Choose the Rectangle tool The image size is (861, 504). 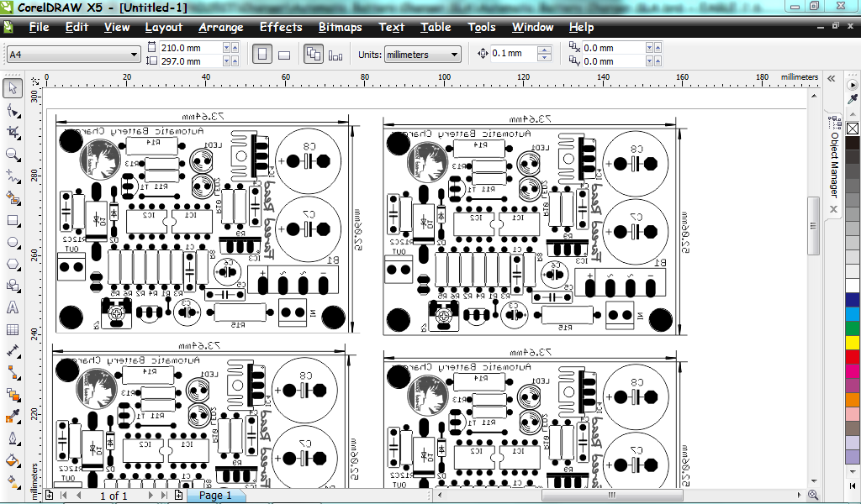pyautogui.click(x=13, y=220)
